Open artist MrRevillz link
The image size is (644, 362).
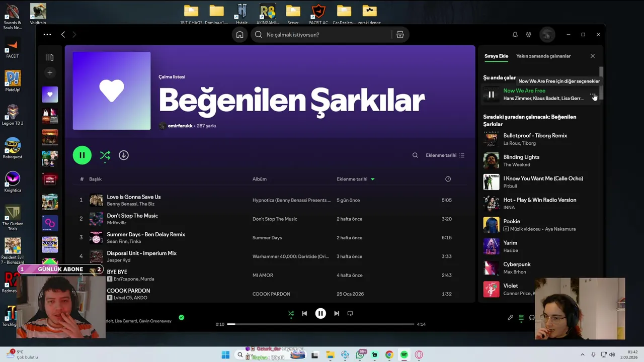(x=117, y=223)
